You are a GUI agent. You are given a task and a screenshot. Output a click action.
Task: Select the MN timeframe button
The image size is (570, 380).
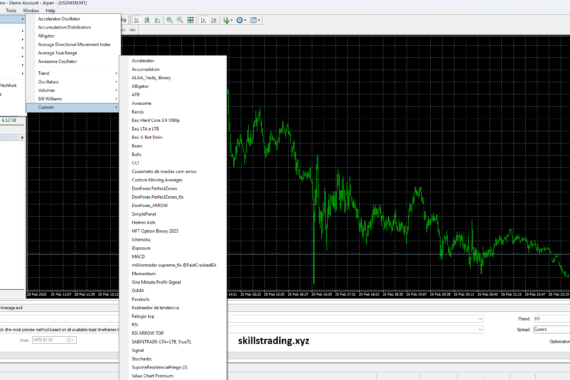click(133, 30)
